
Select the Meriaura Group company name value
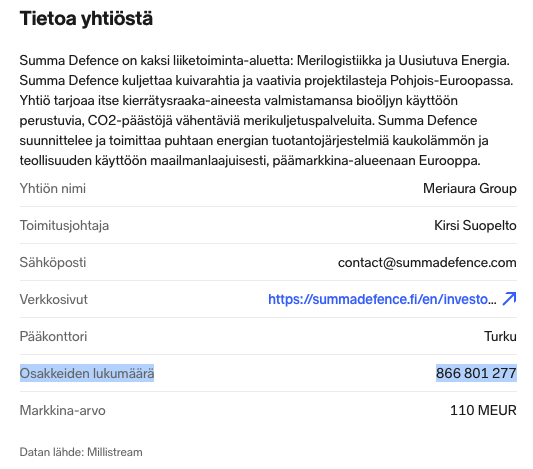pos(470,188)
